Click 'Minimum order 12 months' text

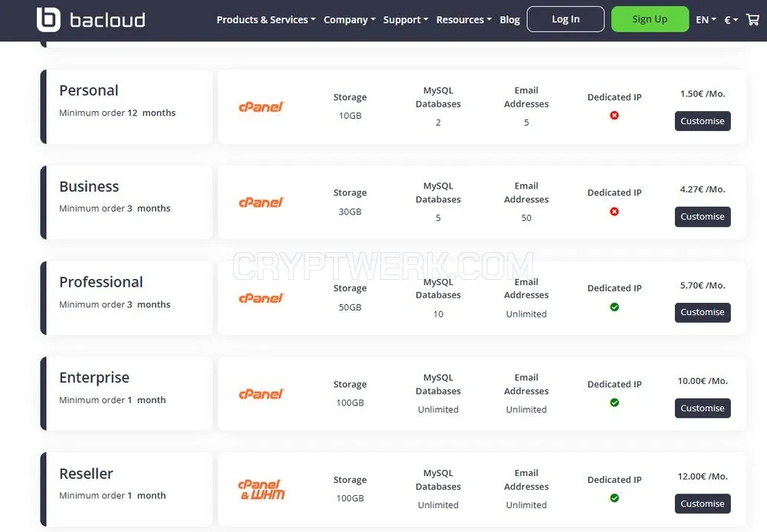(x=117, y=113)
